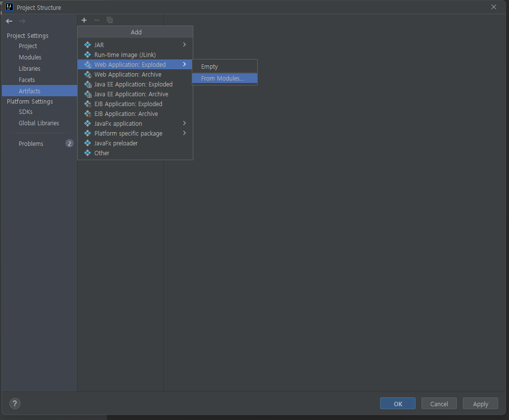Click the IntelliJ logo in title bar

[x=9, y=7]
